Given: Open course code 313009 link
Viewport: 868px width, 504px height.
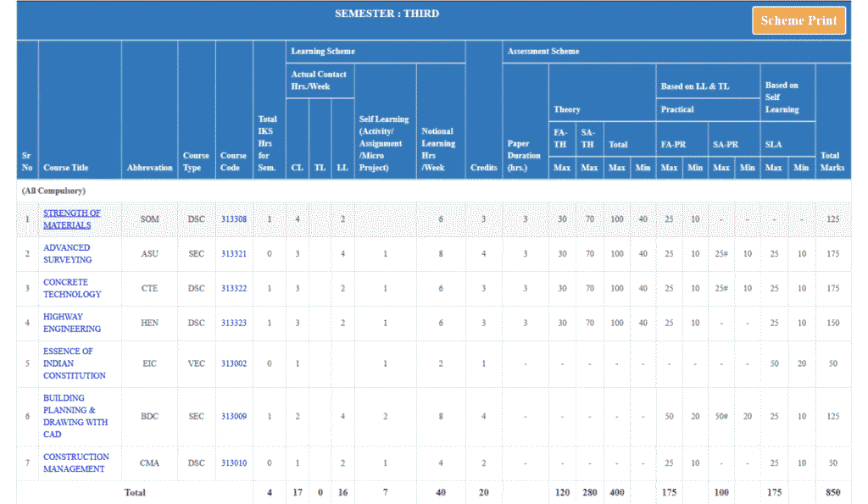Looking at the screenshot, I should (x=234, y=416).
